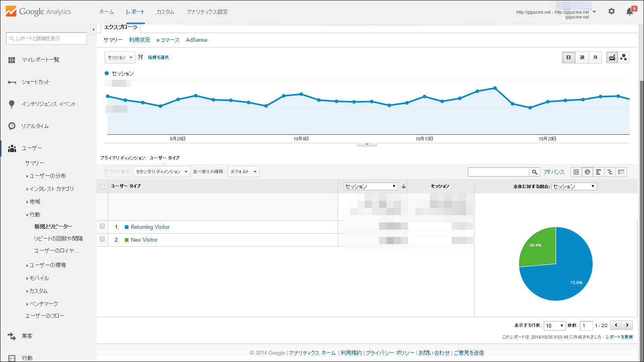Open the セカンダリ ディメンション dropdown
The height and width of the screenshot is (362, 644).
[x=162, y=172]
